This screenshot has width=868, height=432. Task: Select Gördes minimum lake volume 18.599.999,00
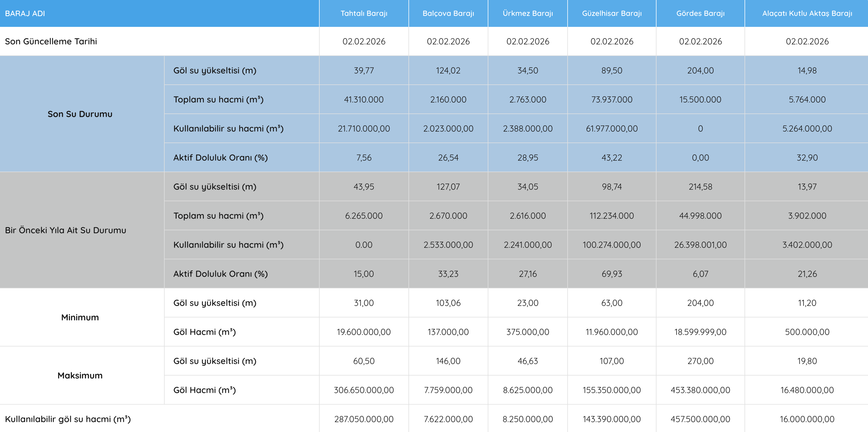point(700,332)
